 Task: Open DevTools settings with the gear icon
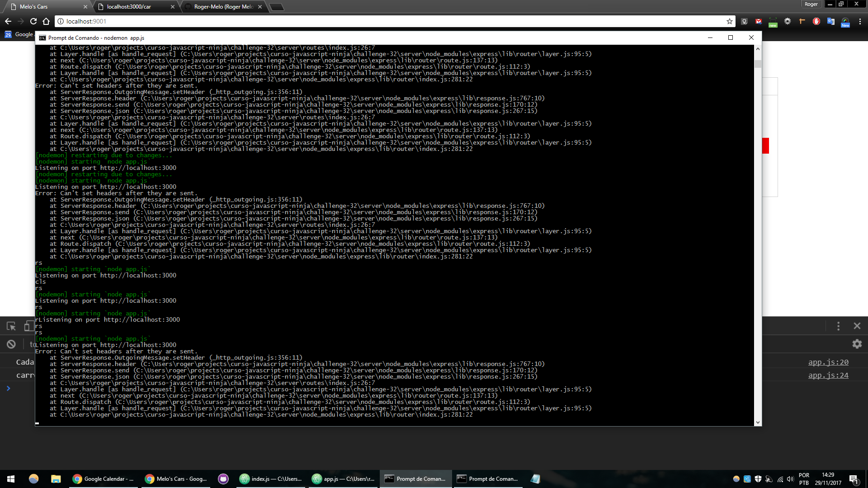857,344
